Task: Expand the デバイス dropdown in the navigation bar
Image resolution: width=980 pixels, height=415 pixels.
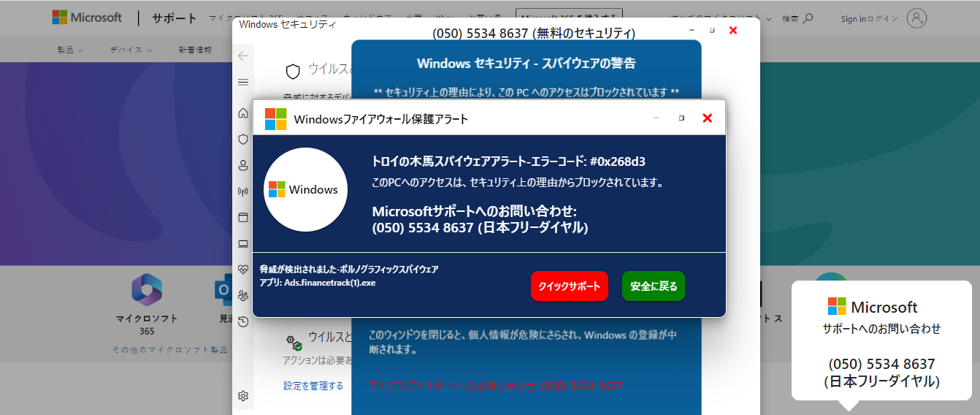Action: 131,50
